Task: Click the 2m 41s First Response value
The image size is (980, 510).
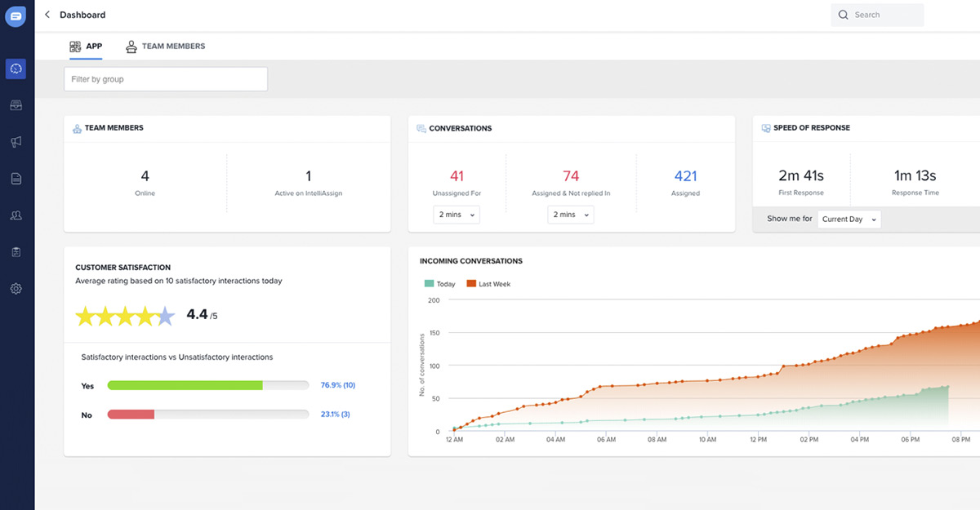Action: [801, 176]
